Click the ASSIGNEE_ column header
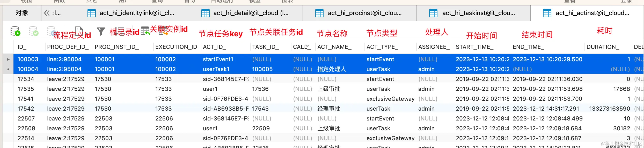This screenshot has width=644, height=148. tap(435, 47)
